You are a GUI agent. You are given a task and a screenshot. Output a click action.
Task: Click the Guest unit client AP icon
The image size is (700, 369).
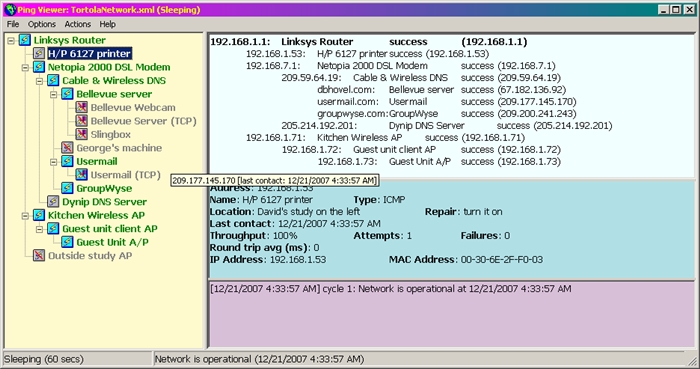coord(53,228)
